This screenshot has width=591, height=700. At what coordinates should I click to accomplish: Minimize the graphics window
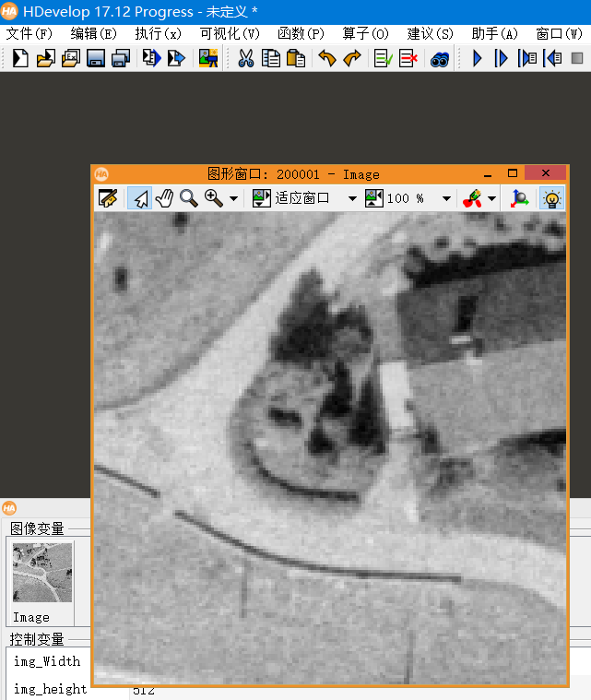click(488, 173)
